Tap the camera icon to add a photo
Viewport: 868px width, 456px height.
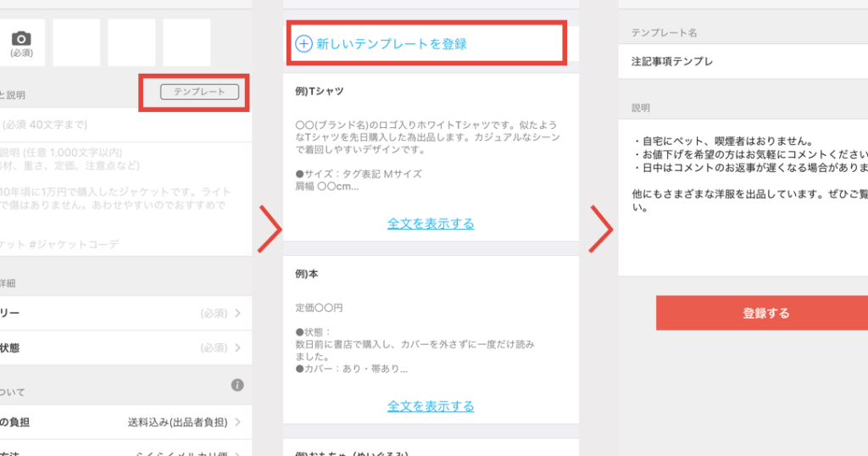click(x=20, y=39)
